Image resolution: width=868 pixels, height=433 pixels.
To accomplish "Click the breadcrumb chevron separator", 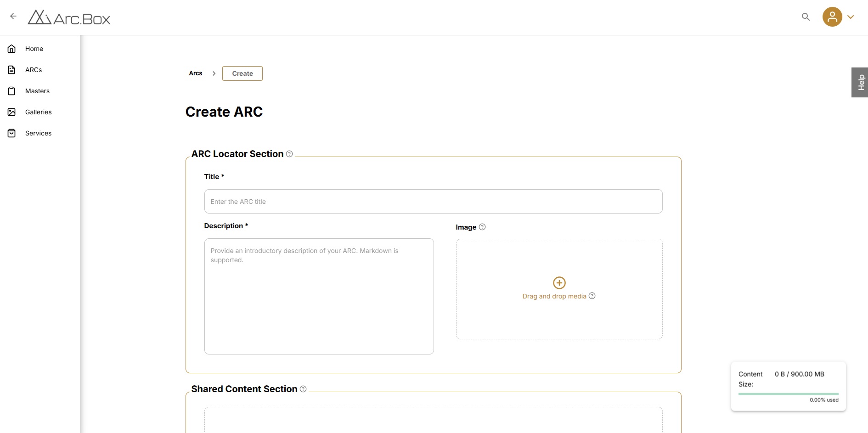I will [x=214, y=73].
